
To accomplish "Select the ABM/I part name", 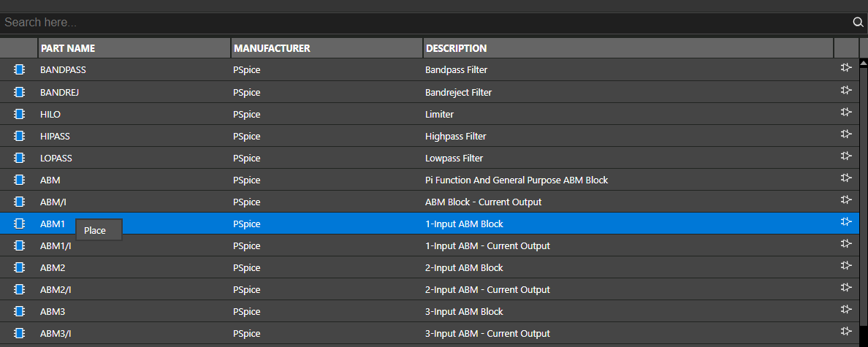I will pos(53,202).
